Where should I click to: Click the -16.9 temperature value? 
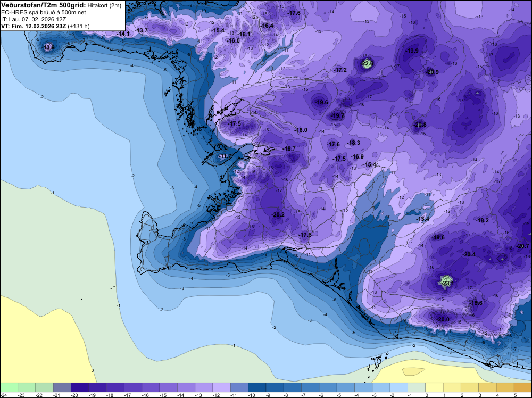click(357, 156)
